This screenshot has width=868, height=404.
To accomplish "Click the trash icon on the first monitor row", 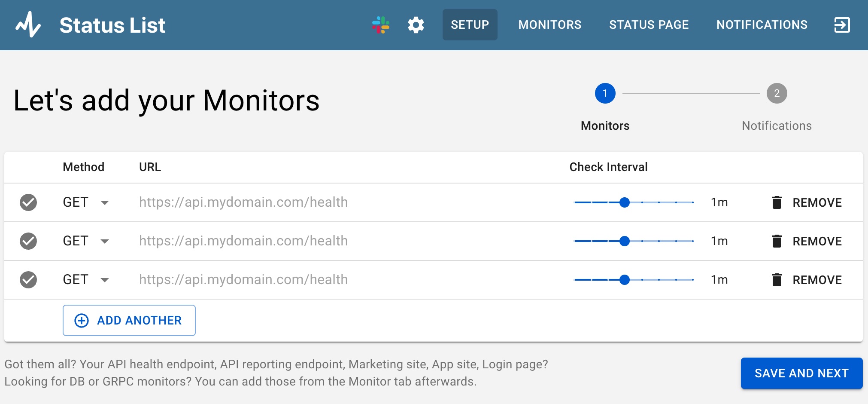I will click(777, 202).
